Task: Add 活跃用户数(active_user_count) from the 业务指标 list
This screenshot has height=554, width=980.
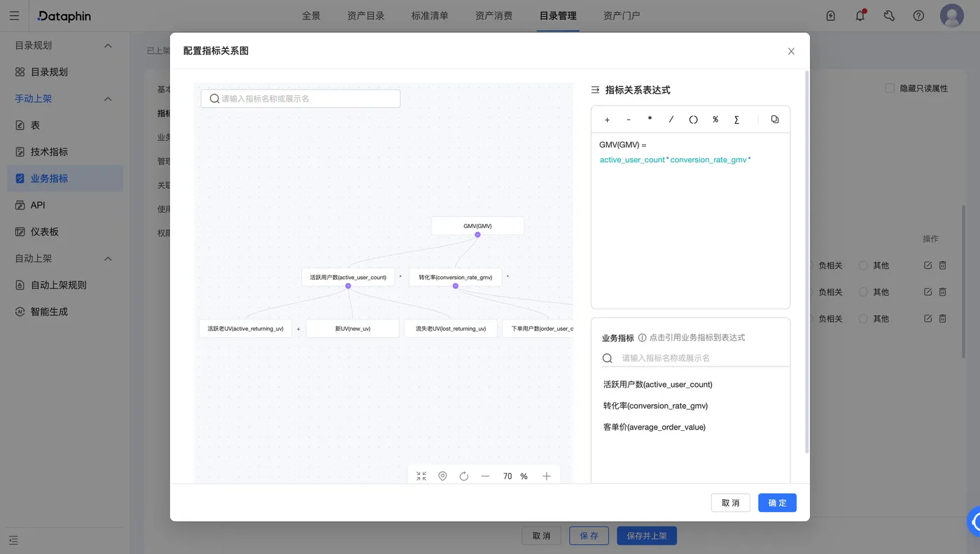Action: [658, 385]
